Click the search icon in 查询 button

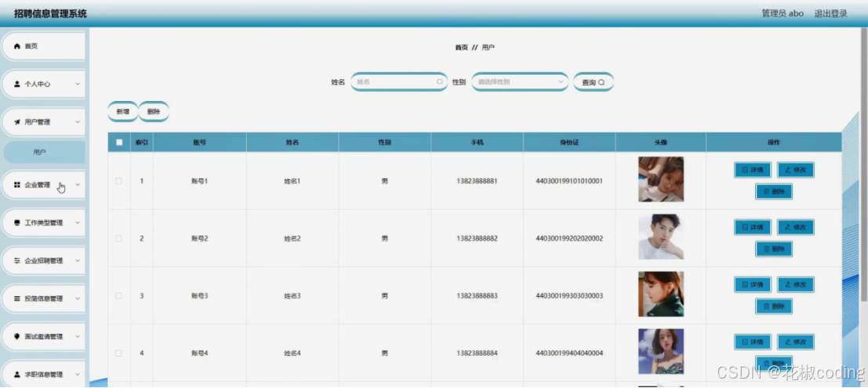pos(601,82)
